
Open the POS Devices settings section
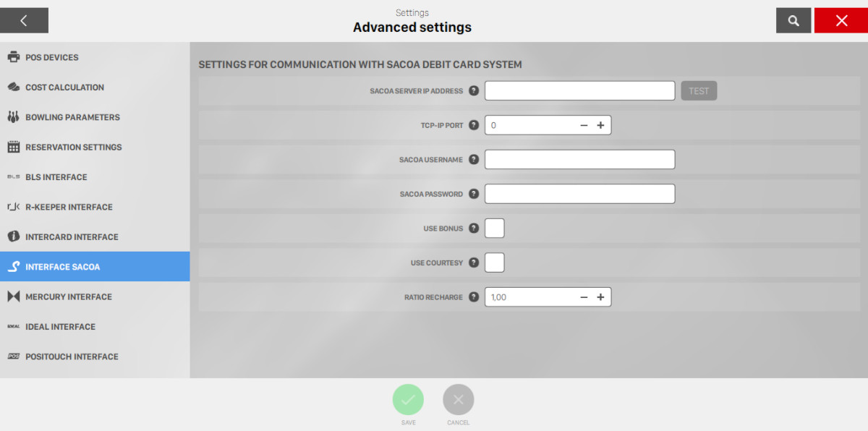[x=52, y=57]
